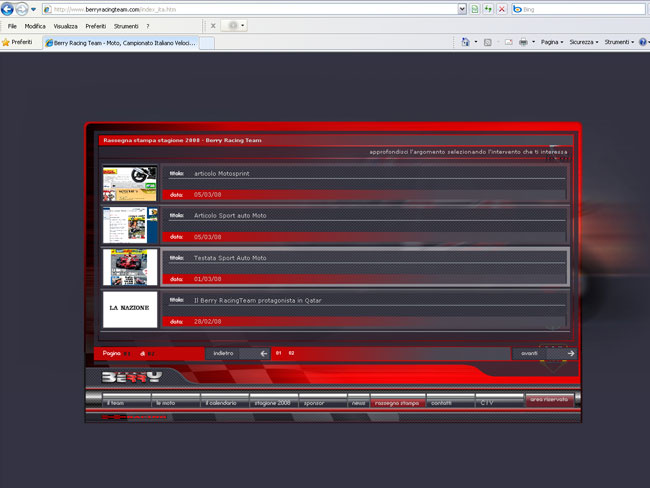Refresh the page with the green arrows icon
Viewport: 650px width, 488px height.
(x=488, y=9)
